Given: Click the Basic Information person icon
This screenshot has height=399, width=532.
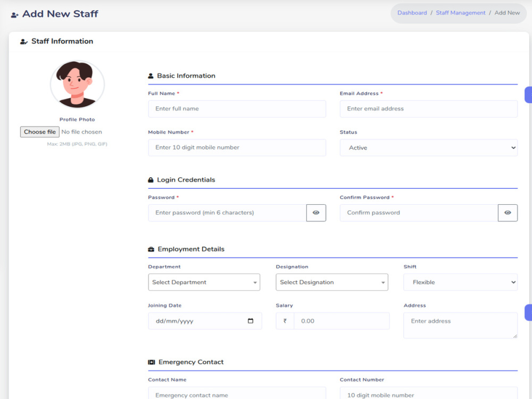Looking at the screenshot, I should pos(151,76).
